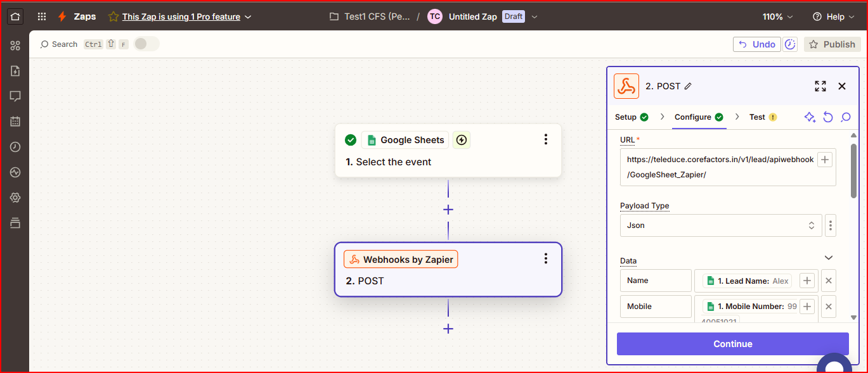Image resolution: width=868 pixels, height=373 pixels.
Task: Click the Continue button
Action: point(733,344)
